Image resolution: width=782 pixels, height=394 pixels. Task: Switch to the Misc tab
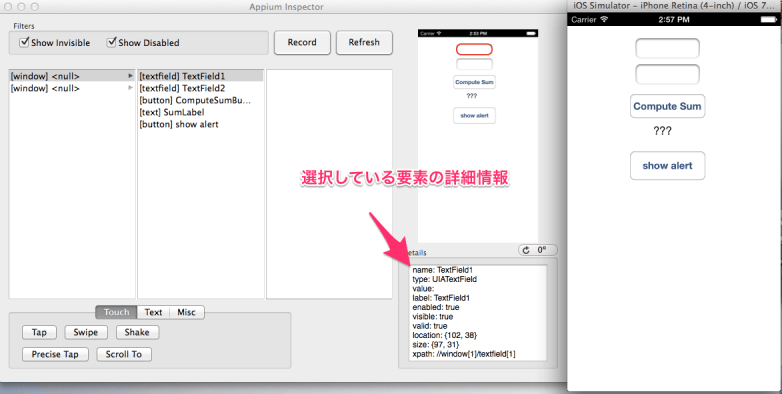(x=187, y=312)
